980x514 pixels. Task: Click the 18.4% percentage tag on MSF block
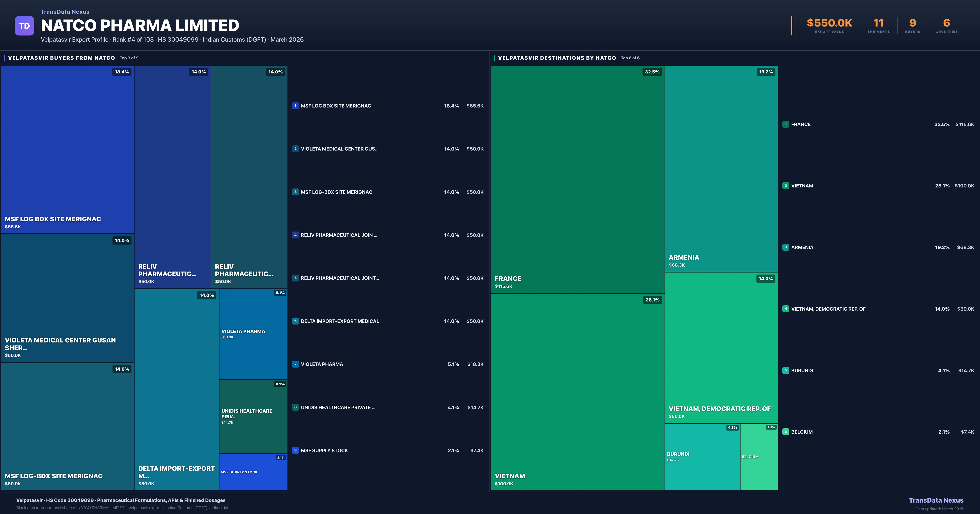[x=121, y=71]
